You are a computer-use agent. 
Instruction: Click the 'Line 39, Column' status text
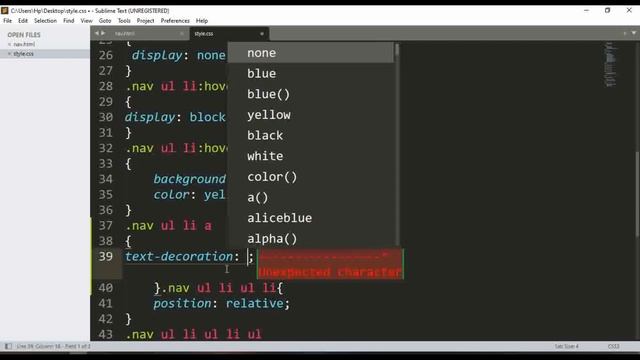[53, 347]
